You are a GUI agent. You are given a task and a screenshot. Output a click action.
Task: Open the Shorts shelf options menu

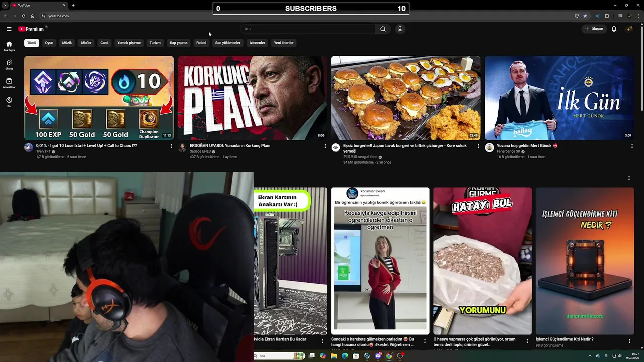pyautogui.click(x=629, y=178)
